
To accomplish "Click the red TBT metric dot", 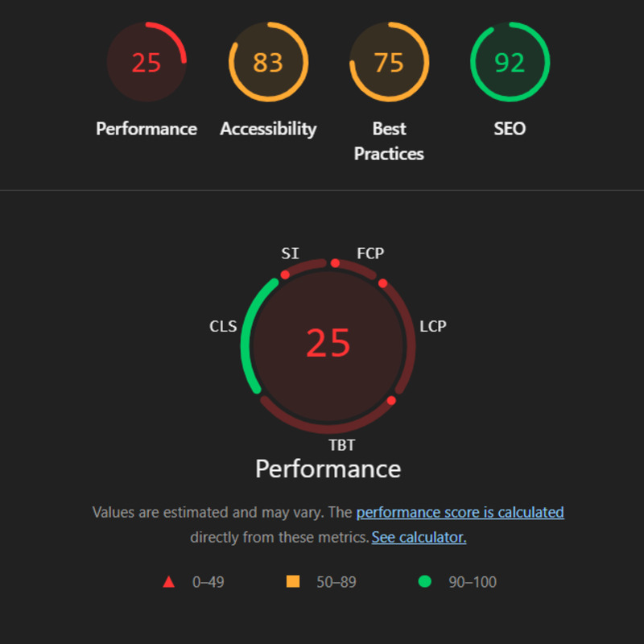I will [x=390, y=400].
